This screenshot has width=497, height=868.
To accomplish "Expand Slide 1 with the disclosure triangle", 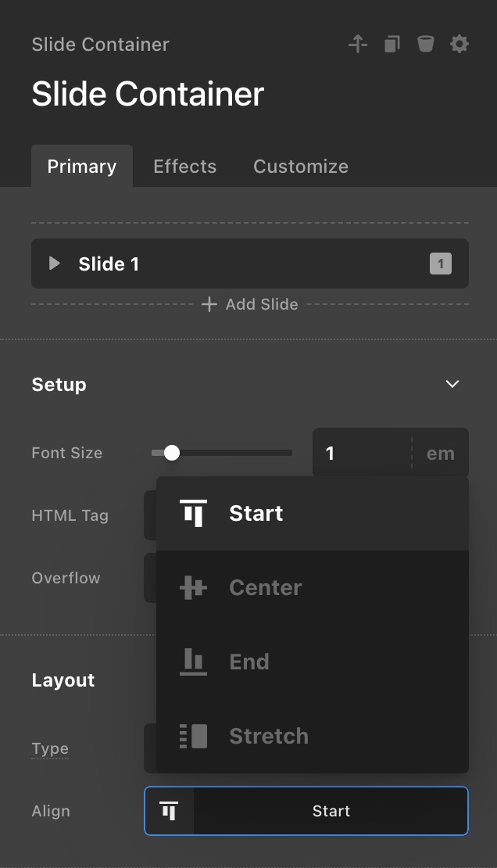I will (55, 264).
